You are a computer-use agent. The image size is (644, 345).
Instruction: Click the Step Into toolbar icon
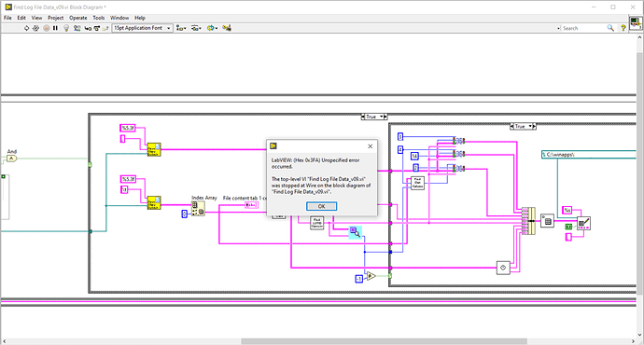[x=88, y=28]
